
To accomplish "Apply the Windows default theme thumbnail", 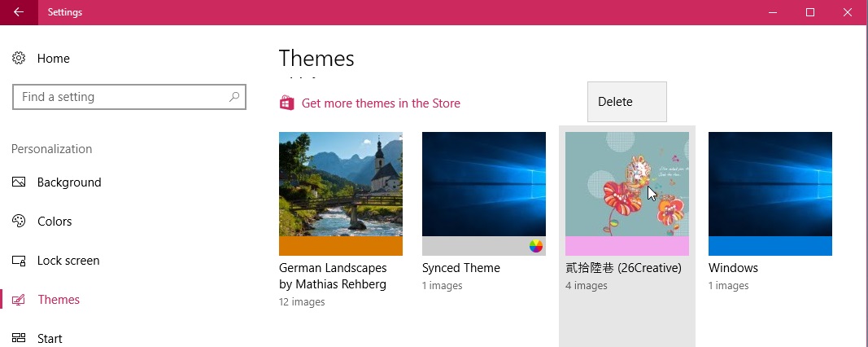I will 770,184.
